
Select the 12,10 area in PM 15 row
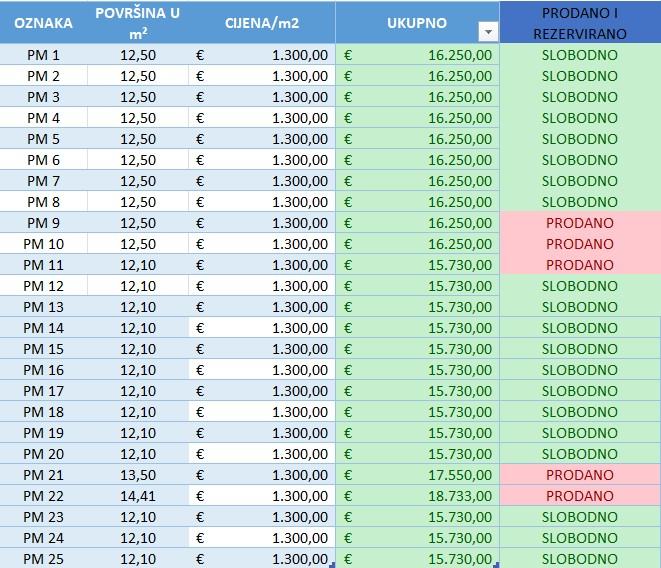(138, 349)
